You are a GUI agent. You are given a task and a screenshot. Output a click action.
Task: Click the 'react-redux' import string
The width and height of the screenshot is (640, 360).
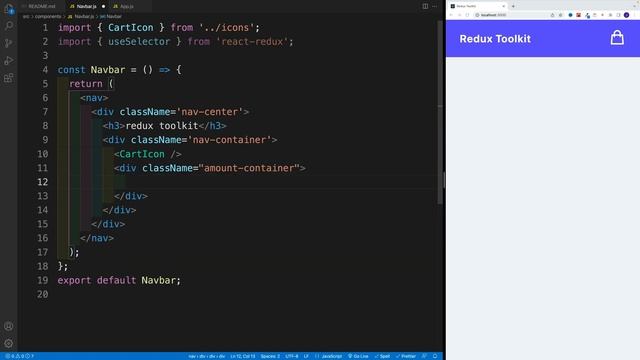[x=252, y=42]
